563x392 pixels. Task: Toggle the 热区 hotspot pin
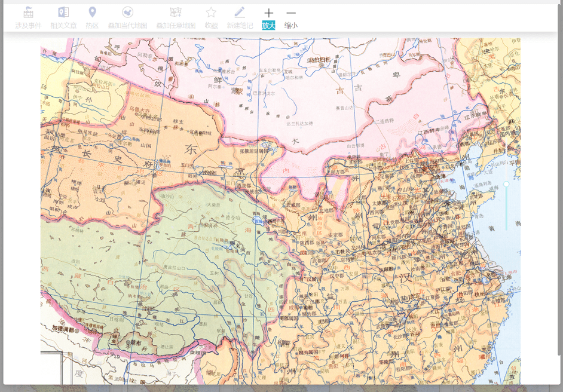(92, 18)
